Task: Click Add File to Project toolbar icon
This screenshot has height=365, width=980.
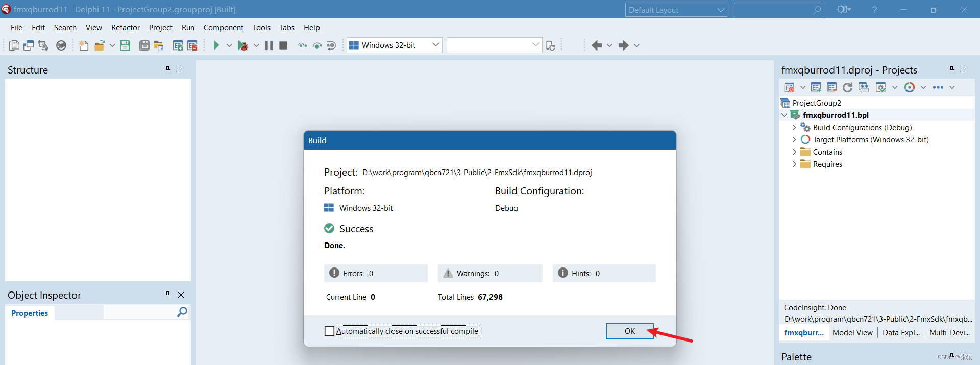Action: (x=178, y=45)
